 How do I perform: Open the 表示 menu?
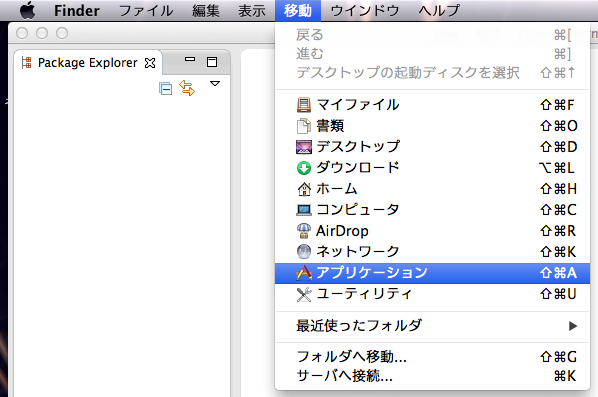(251, 11)
